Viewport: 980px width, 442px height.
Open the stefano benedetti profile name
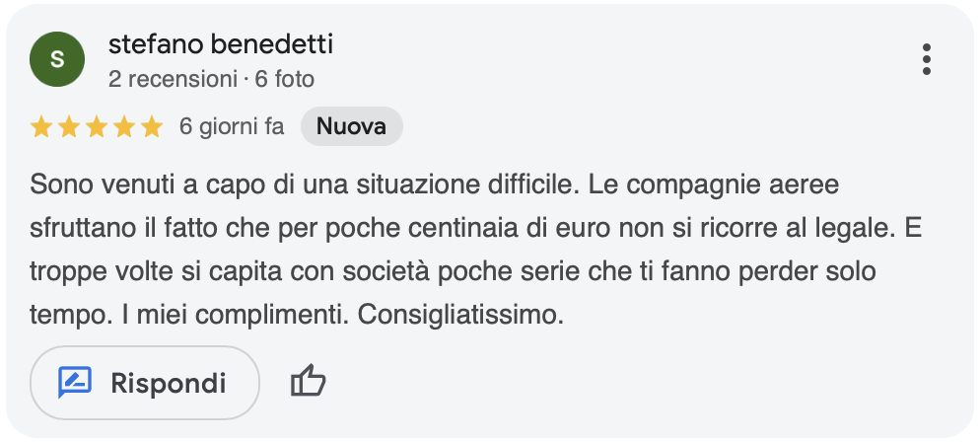(x=221, y=44)
